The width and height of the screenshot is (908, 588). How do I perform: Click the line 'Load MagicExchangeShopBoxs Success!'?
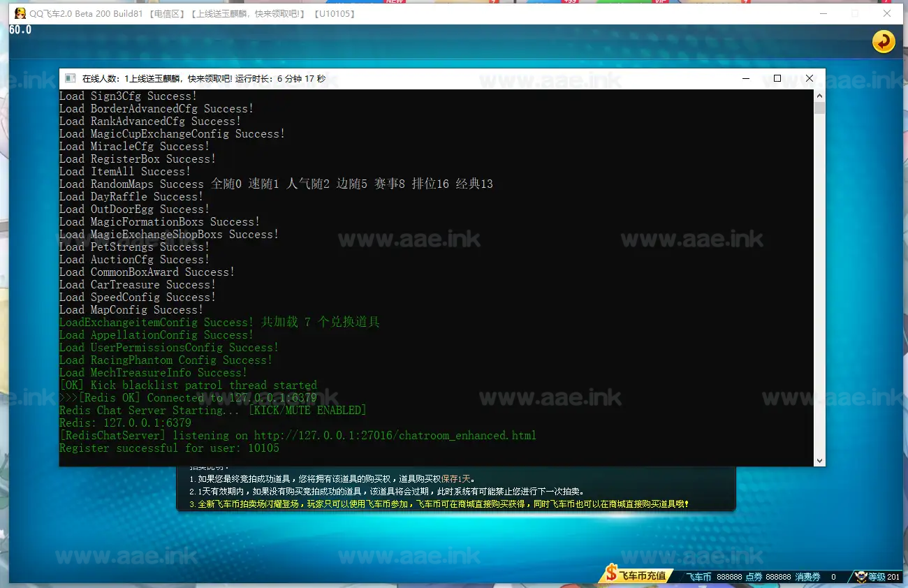(169, 235)
